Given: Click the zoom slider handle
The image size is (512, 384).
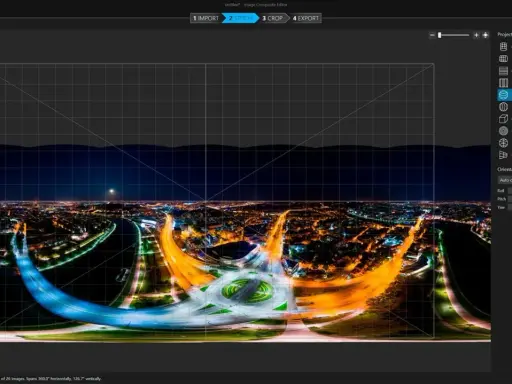Looking at the screenshot, I should [440, 35].
